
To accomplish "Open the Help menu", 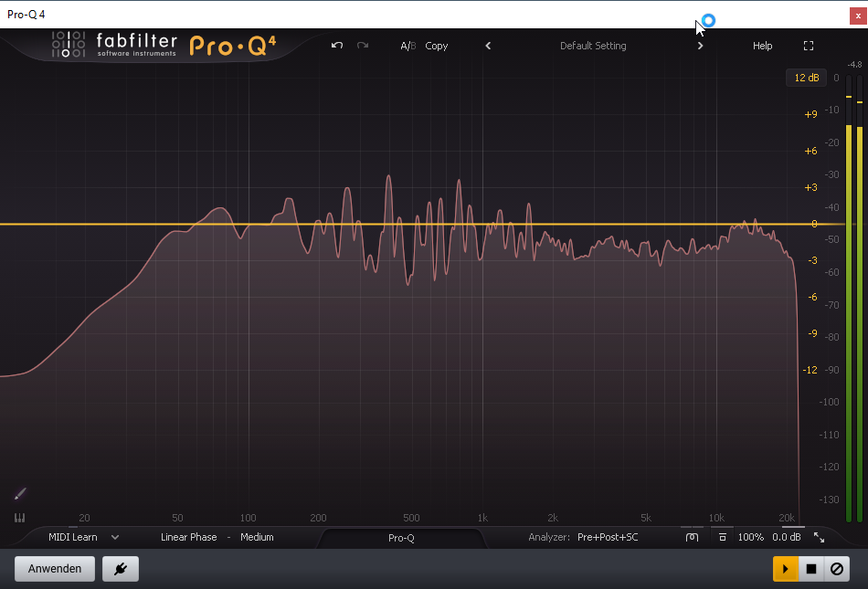I will tap(762, 46).
